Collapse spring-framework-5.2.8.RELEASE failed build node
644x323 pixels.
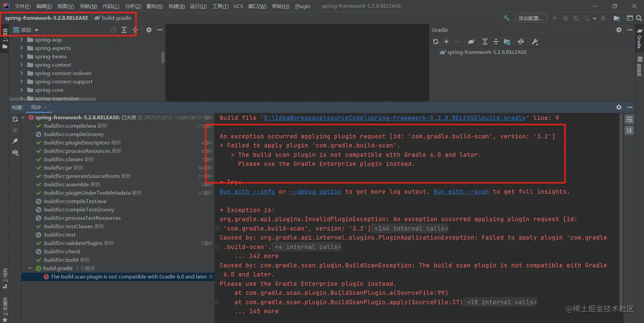pos(23,117)
